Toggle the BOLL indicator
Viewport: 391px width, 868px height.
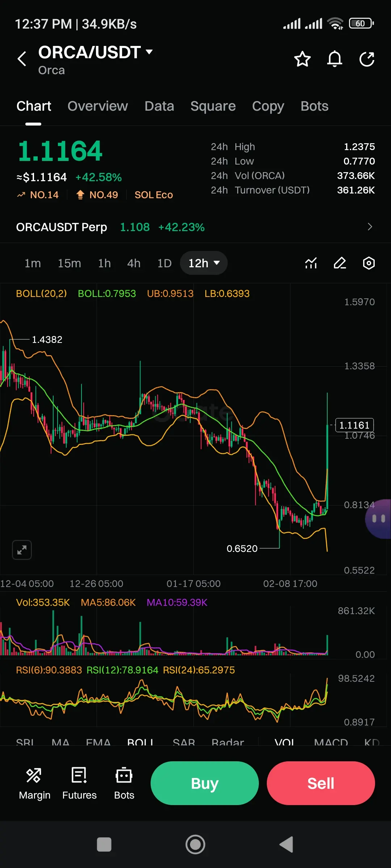(x=140, y=742)
